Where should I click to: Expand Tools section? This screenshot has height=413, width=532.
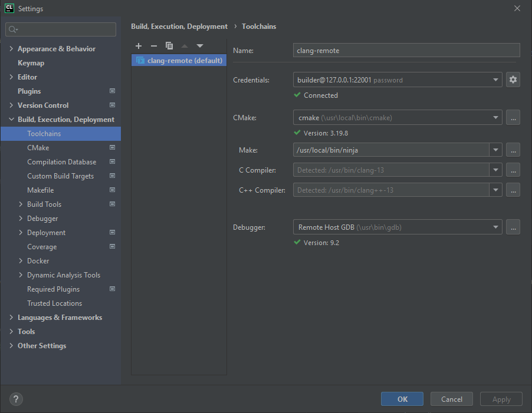(11, 331)
